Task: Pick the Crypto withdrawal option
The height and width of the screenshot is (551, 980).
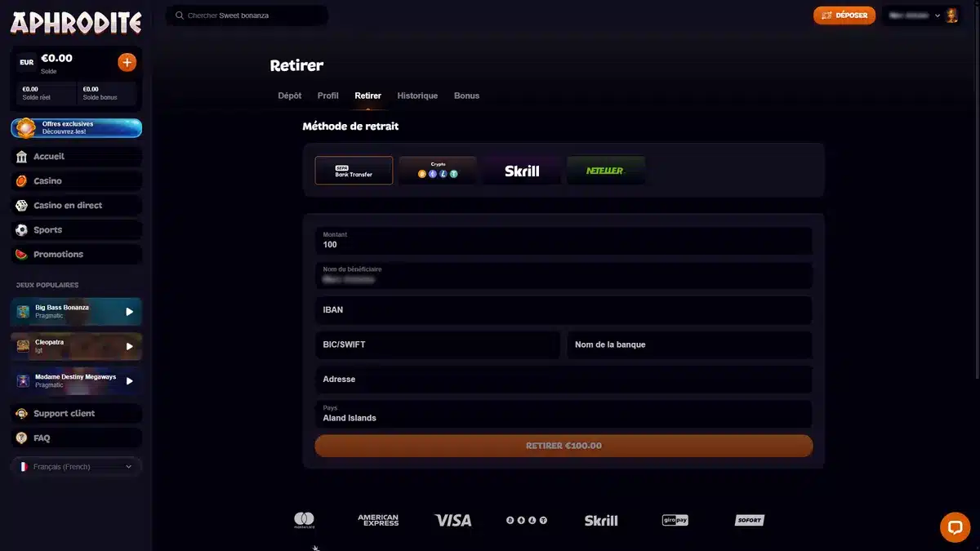Action: point(438,171)
